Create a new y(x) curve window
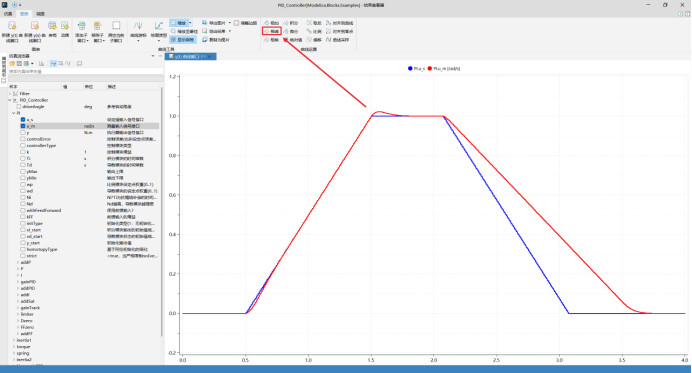The width and height of the screenshot is (692, 373). point(34,31)
